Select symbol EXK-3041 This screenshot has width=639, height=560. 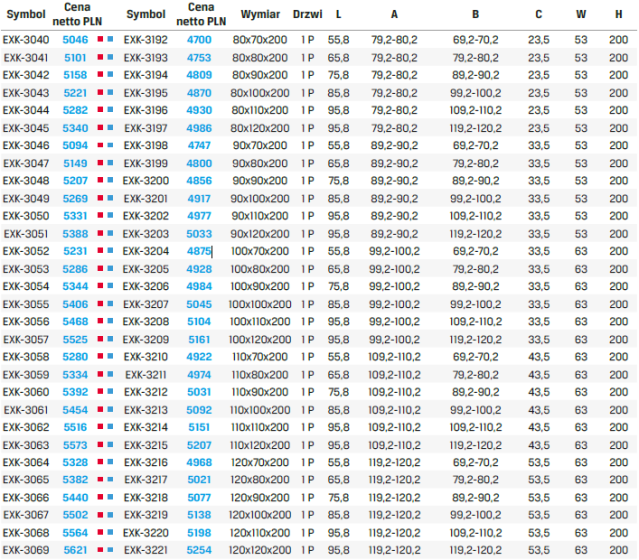click(26, 57)
